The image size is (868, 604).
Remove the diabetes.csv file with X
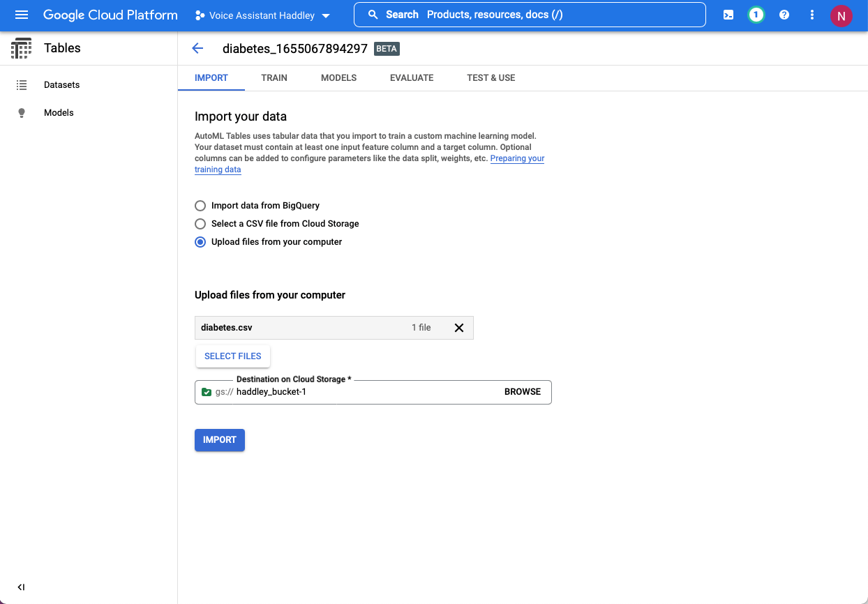[459, 328]
